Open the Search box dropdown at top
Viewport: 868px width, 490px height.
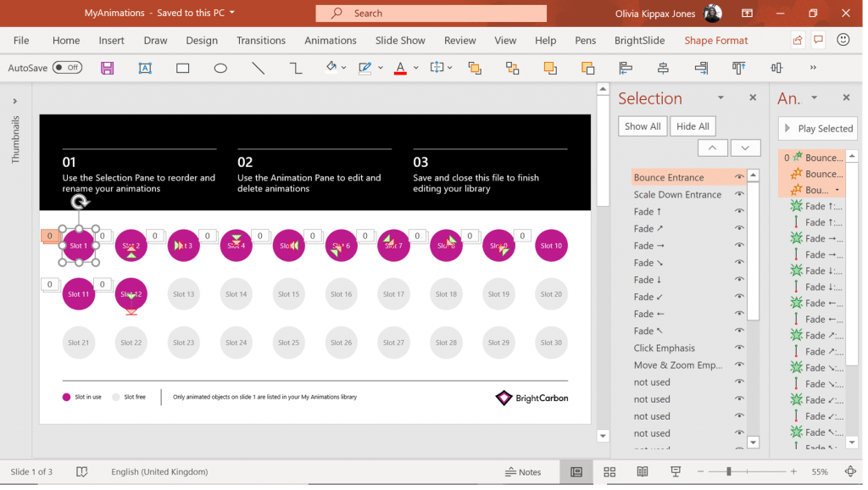tap(431, 14)
